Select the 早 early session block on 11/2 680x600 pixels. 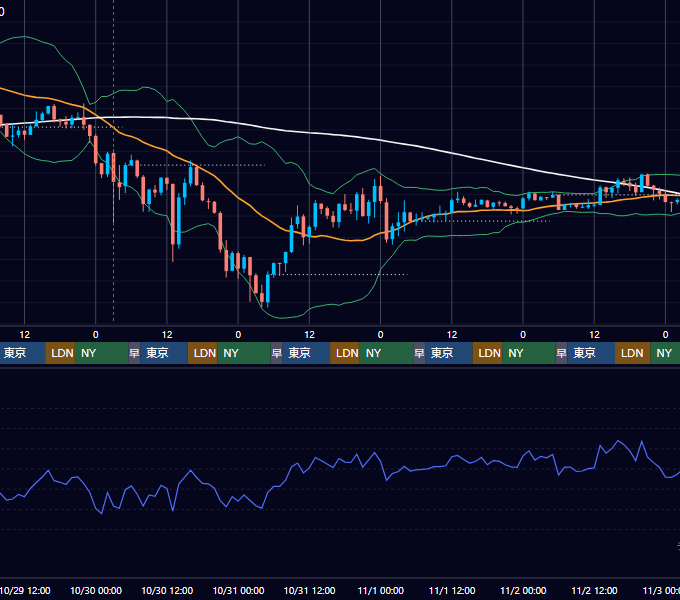(562, 353)
